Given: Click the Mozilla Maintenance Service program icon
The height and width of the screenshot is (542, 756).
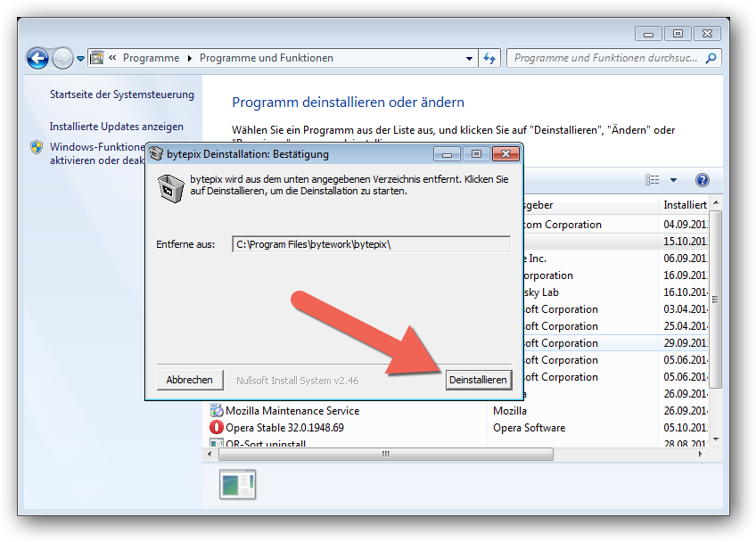Looking at the screenshot, I should click(217, 410).
